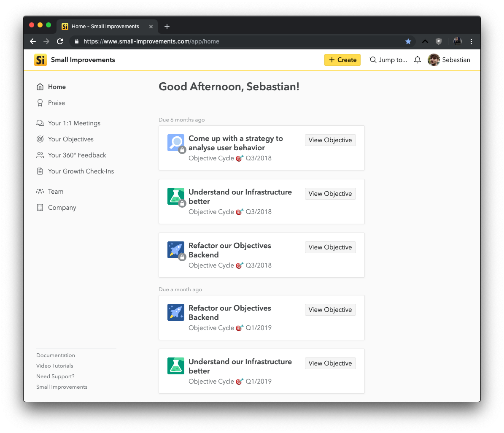Click the Growth Check-Ins document icon
Image resolution: width=504 pixels, height=433 pixels.
(40, 171)
